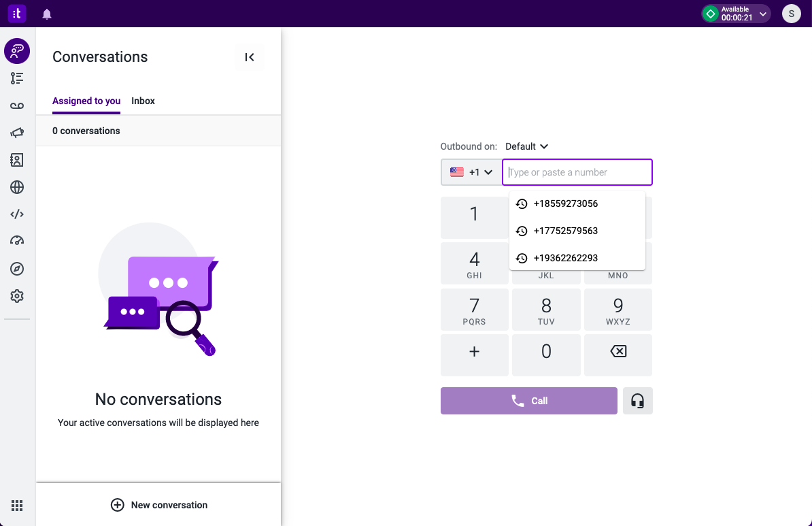Open the developer code icon

coord(17,214)
